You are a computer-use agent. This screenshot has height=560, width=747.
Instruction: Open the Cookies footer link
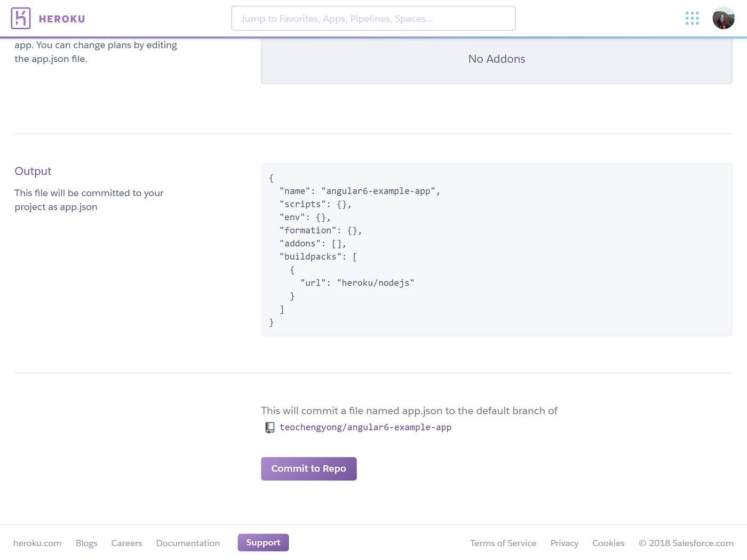(608, 543)
